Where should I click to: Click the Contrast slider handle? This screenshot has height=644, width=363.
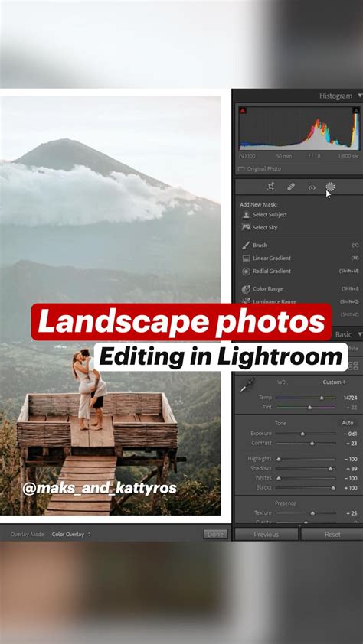point(312,444)
